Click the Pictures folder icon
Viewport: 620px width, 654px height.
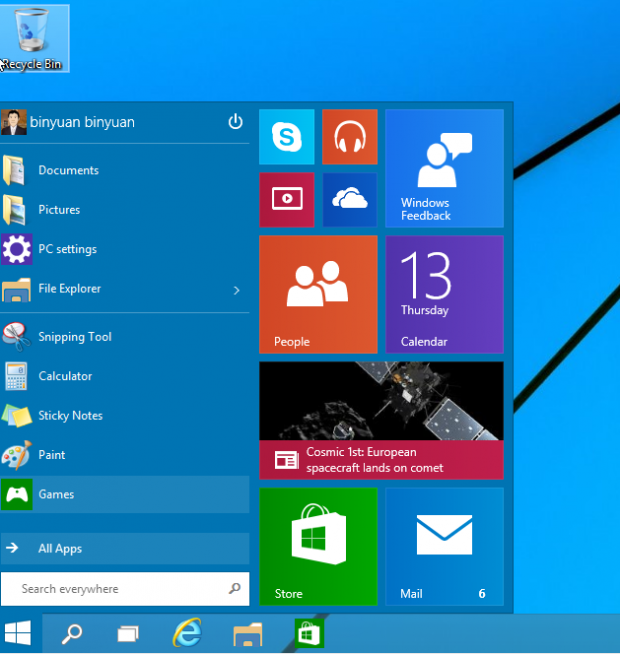point(14,210)
